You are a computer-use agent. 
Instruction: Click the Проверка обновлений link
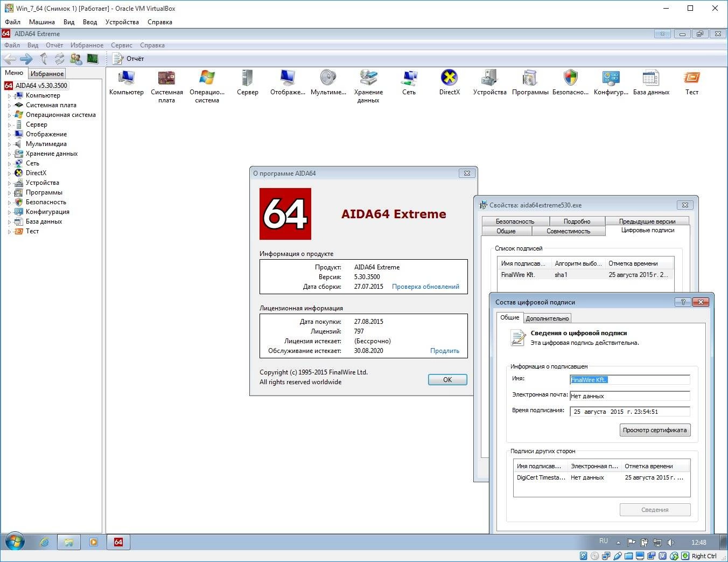425,287
